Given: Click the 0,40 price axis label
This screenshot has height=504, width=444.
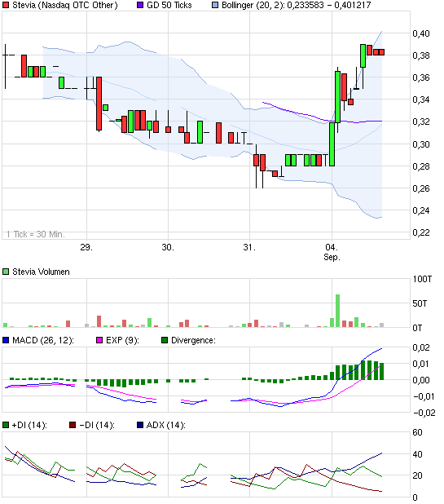Looking at the screenshot, I should [421, 33].
